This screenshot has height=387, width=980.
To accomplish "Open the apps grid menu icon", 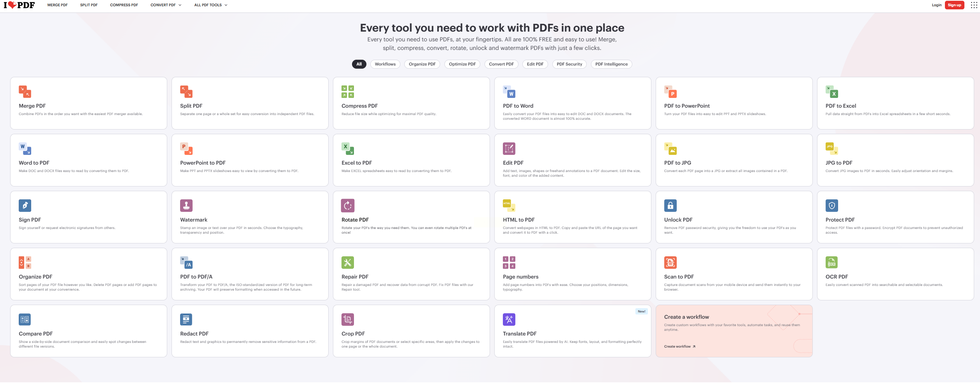I will click(x=974, y=5).
